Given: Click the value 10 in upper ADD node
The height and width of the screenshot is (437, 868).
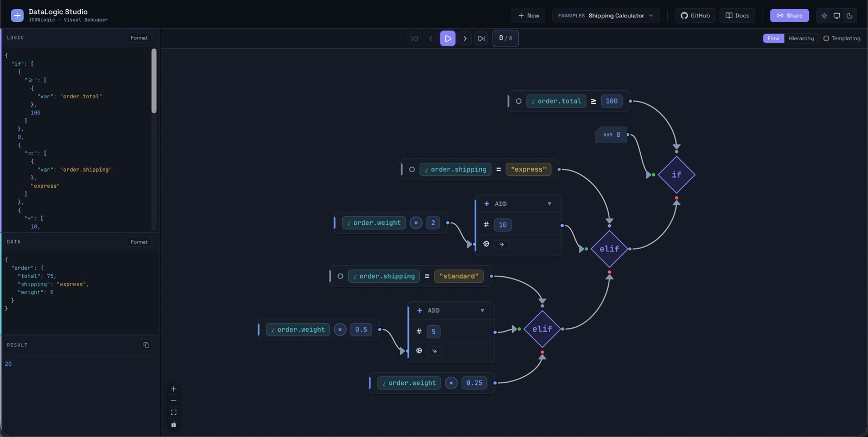Looking at the screenshot, I should [x=503, y=225].
